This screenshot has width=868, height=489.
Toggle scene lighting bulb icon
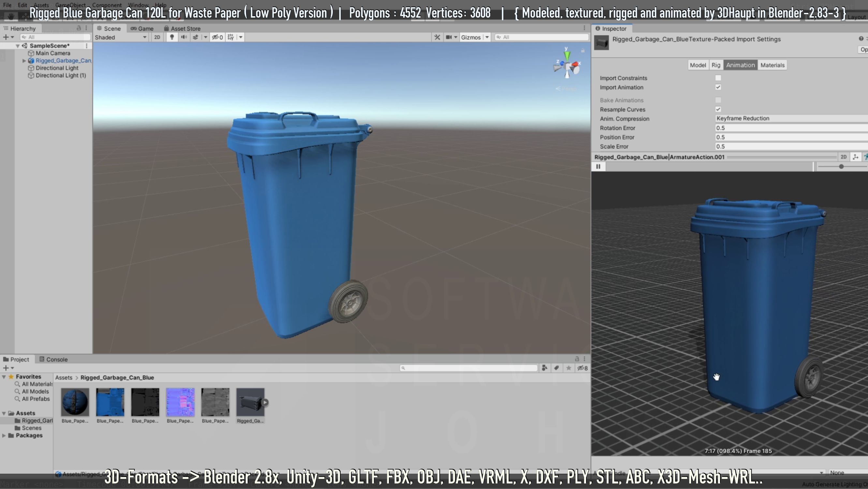[172, 37]
